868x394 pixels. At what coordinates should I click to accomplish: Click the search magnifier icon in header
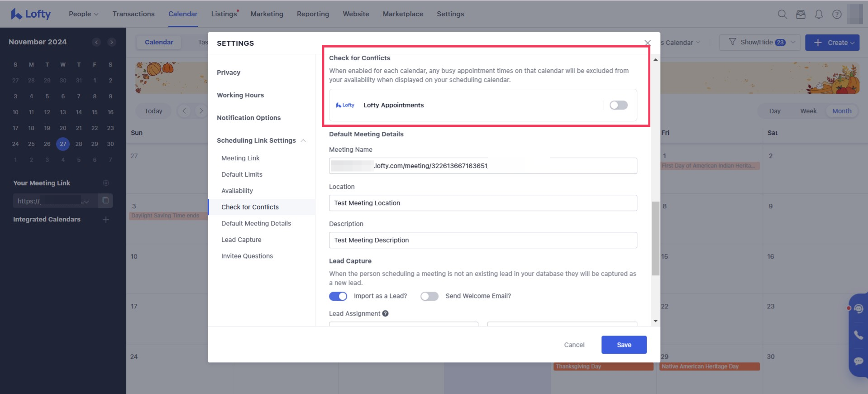[x=782, y=14]
